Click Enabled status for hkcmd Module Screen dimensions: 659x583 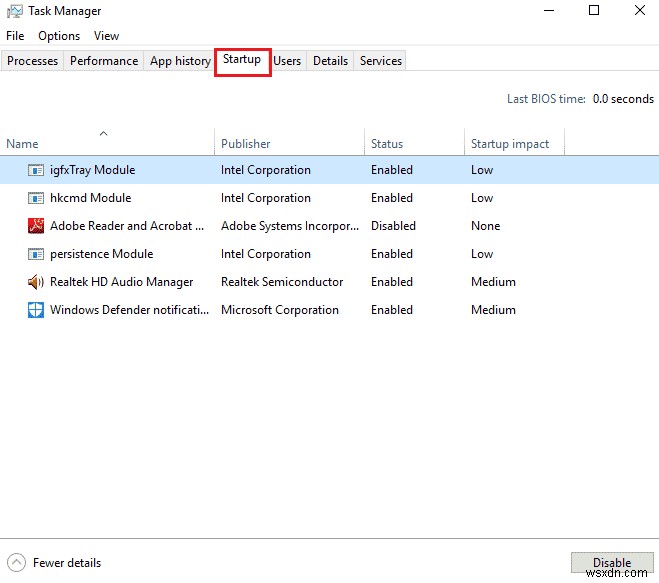392,198
